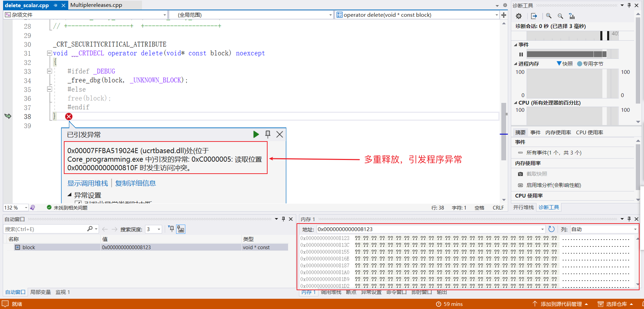Viewport: 644px width, 309px height.
Task: Click the split editor window icon
Action: coord(504,15)
